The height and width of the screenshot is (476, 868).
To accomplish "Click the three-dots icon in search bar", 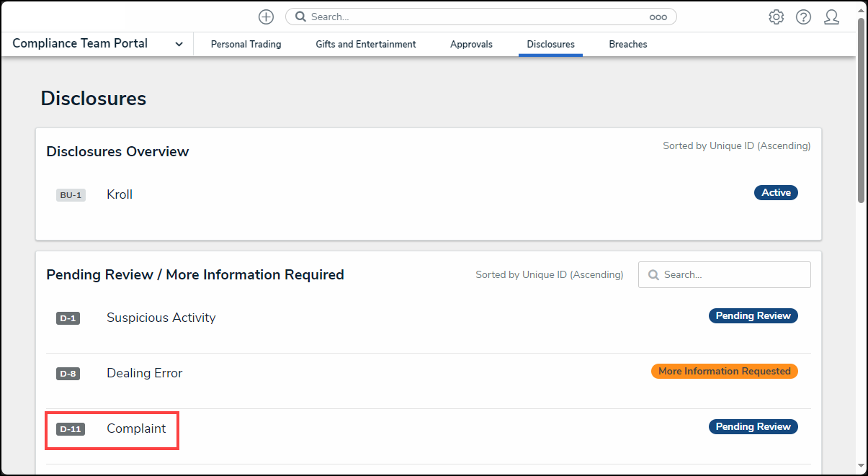I will pyautogui.click(x=658, y=17).
